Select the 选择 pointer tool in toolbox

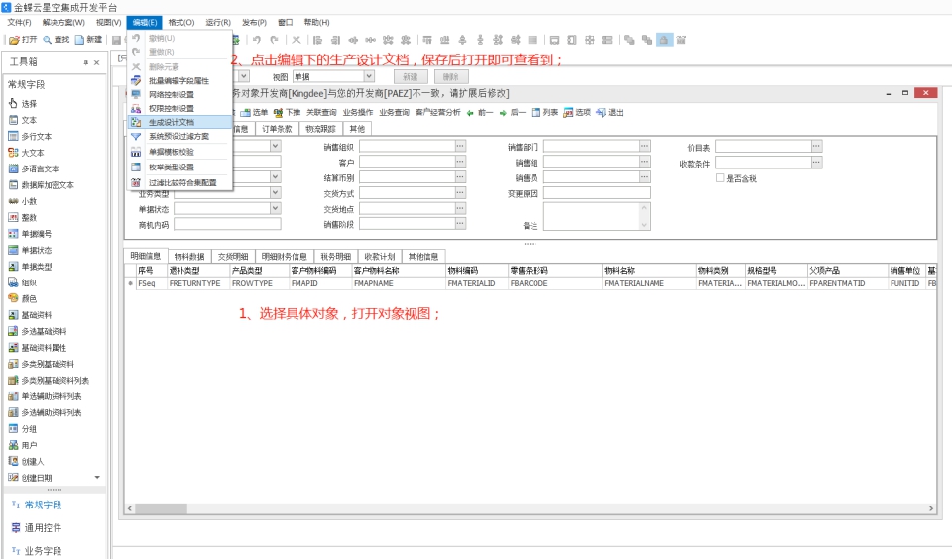point(23,104)
